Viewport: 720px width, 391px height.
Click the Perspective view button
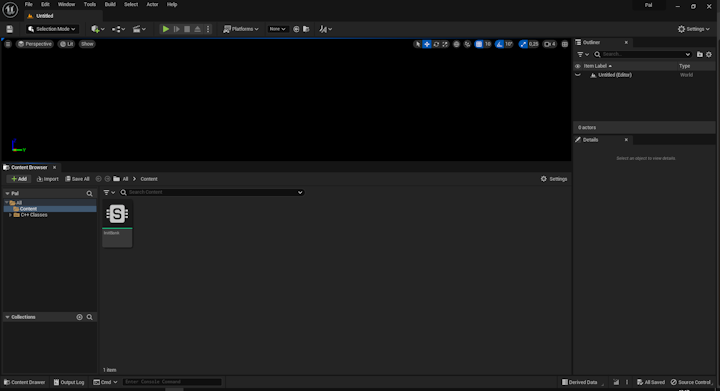(x=35, y=44)
